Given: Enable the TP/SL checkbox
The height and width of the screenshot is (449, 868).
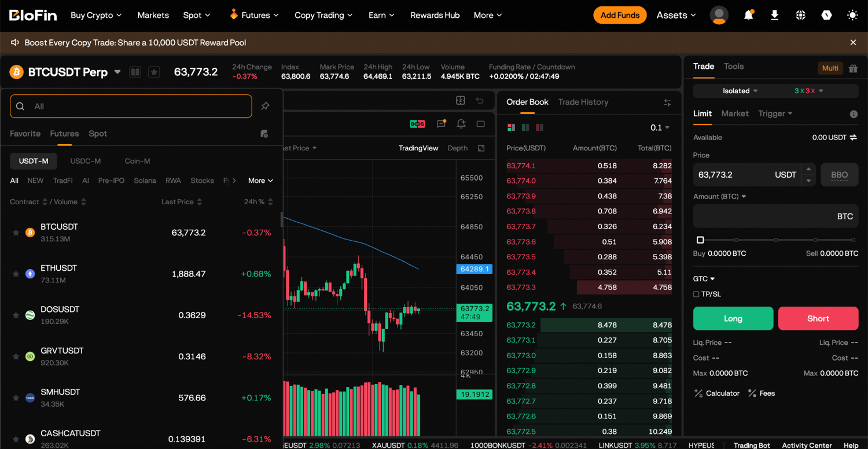Looking at the screenshot, I should pos(696,294).
